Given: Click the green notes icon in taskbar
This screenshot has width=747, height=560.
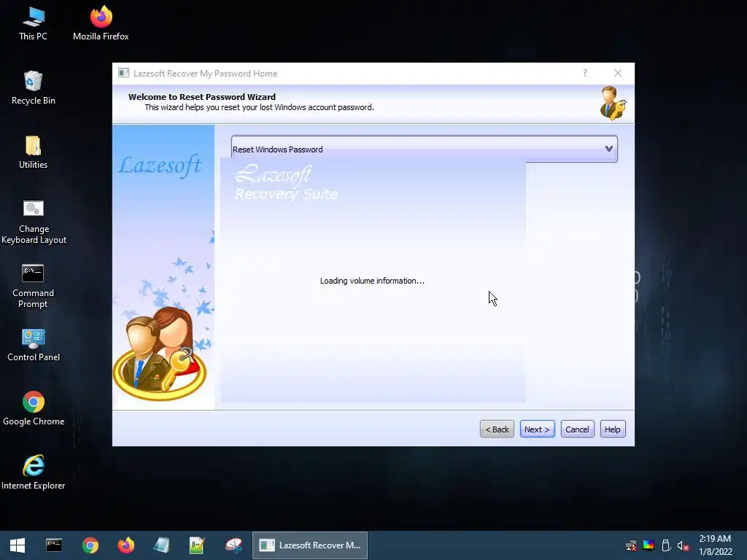Looking at the screenshot, I should pos(197,545).
